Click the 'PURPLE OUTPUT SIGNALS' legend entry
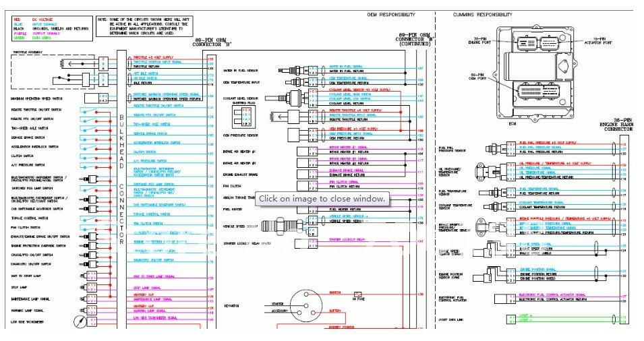 click(x=36, y=33)
